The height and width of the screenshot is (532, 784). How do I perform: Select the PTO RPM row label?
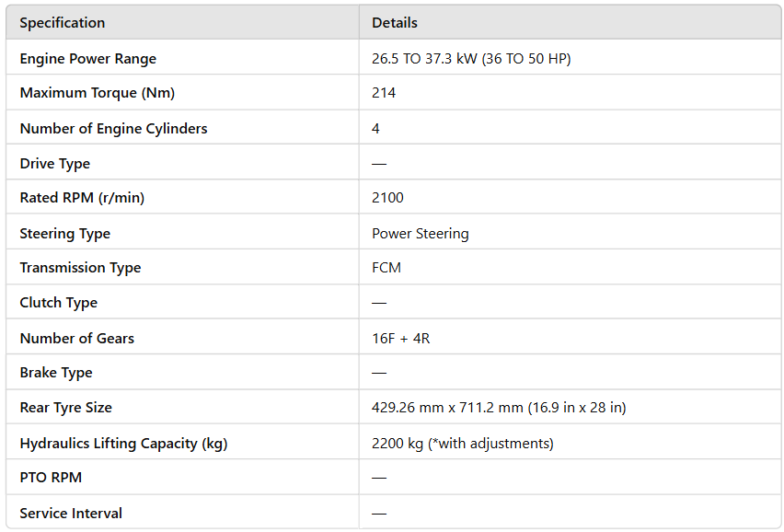(x=51, y=478)
